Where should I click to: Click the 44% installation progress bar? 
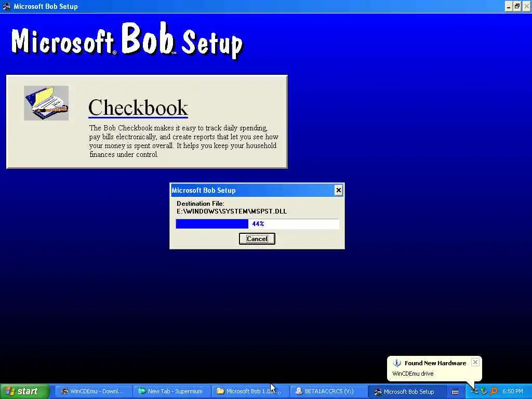click(x=257, y=224)
